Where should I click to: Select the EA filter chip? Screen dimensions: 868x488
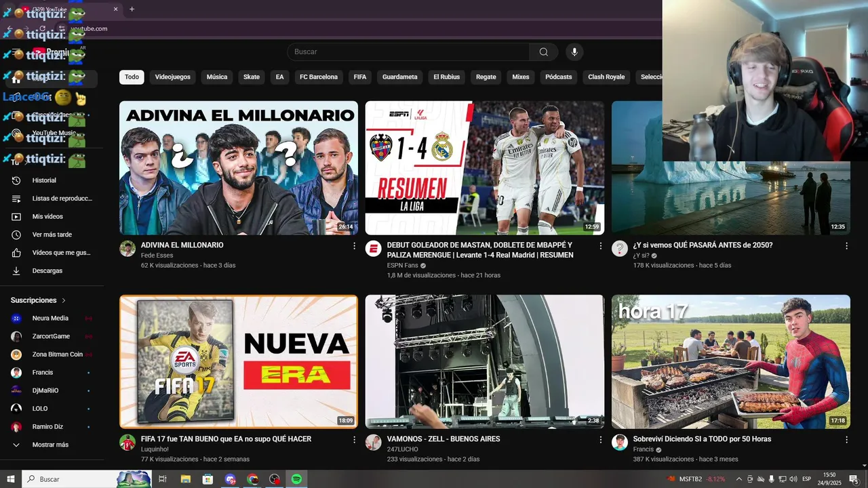[279, 77]
